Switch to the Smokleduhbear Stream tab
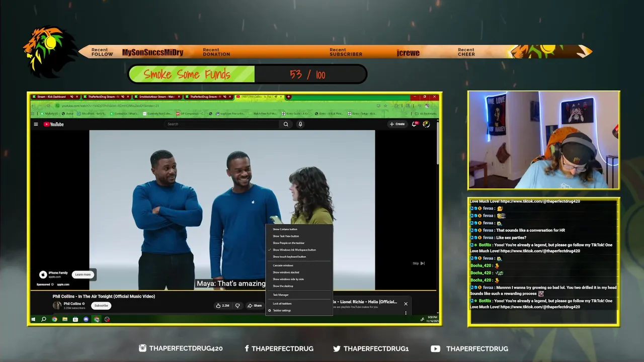The image size is (644, 362). click(157, 97)
